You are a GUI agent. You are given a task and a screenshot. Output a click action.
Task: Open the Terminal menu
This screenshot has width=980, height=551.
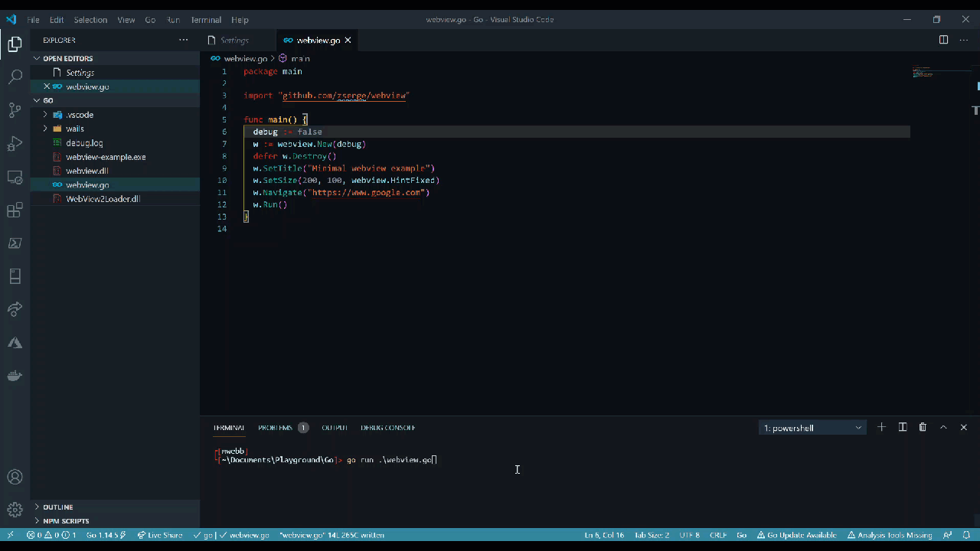206,19
